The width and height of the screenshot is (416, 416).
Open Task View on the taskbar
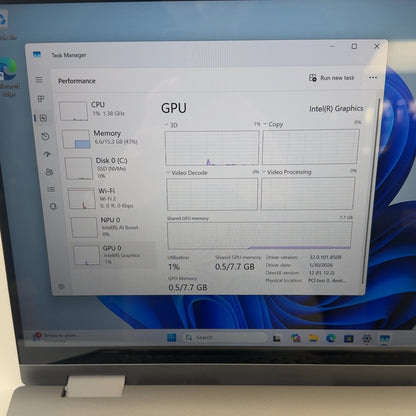pos(277,338)
